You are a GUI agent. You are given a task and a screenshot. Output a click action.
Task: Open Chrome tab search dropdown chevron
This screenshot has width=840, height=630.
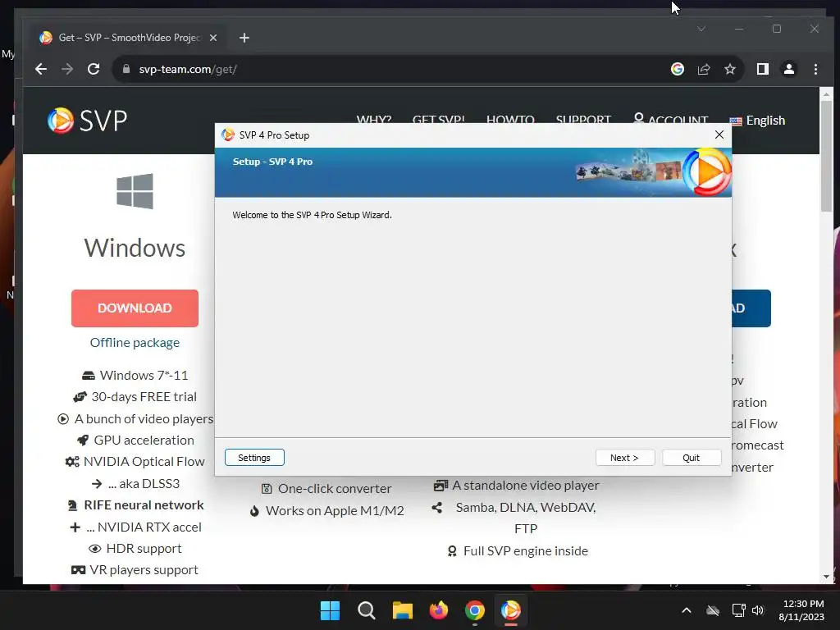tap(701, 29)
